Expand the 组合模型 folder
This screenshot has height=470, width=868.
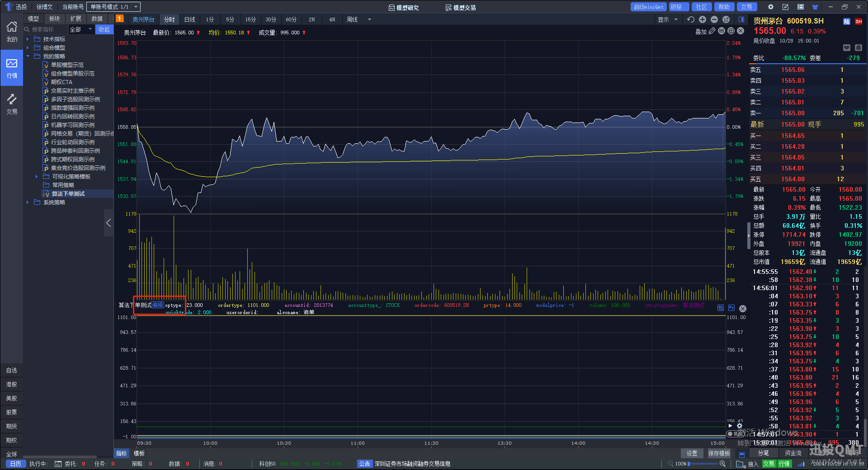pyautogui.click(x=28, y=48)
